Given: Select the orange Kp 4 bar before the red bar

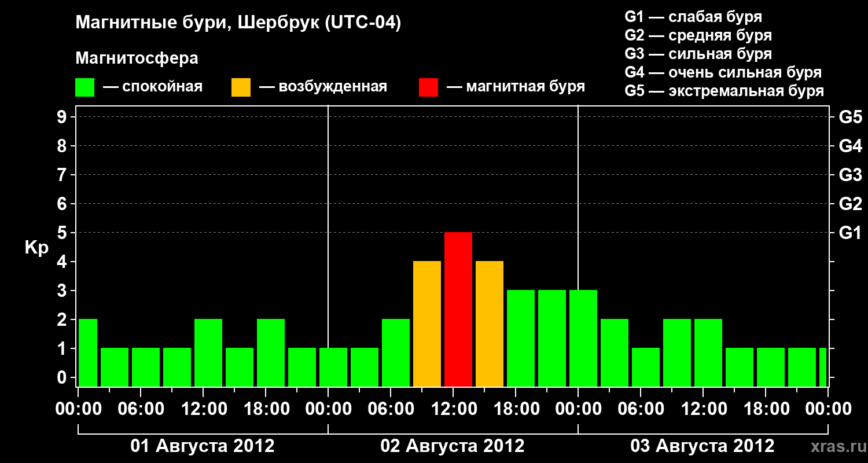Looking at the screenshot, I should 427,324.
